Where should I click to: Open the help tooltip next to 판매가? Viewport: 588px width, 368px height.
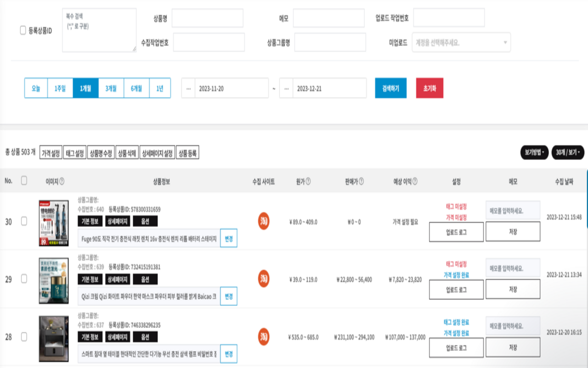tap(362, 181)
